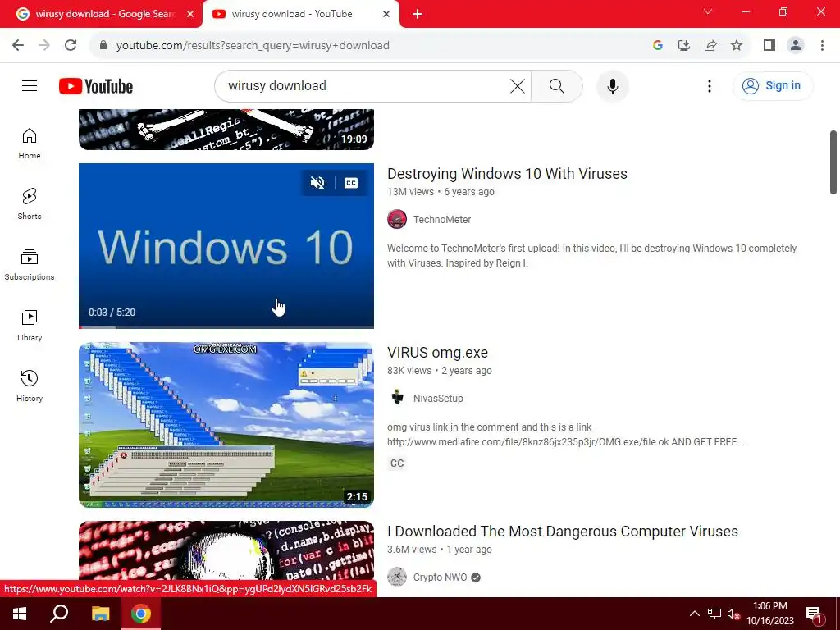The width and height of the screenshot is (840, 630).
Task: Click the preview video progress bar
Action: (226, 326)
